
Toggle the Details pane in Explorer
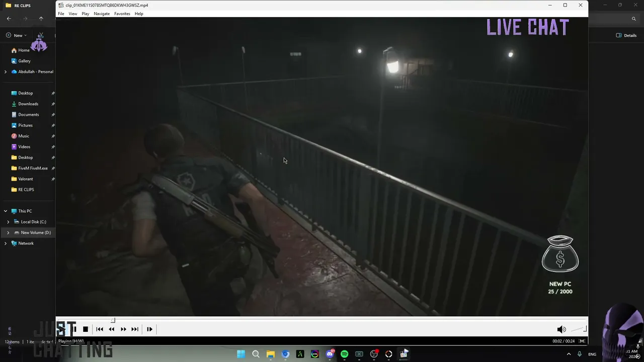pos(626,35)
